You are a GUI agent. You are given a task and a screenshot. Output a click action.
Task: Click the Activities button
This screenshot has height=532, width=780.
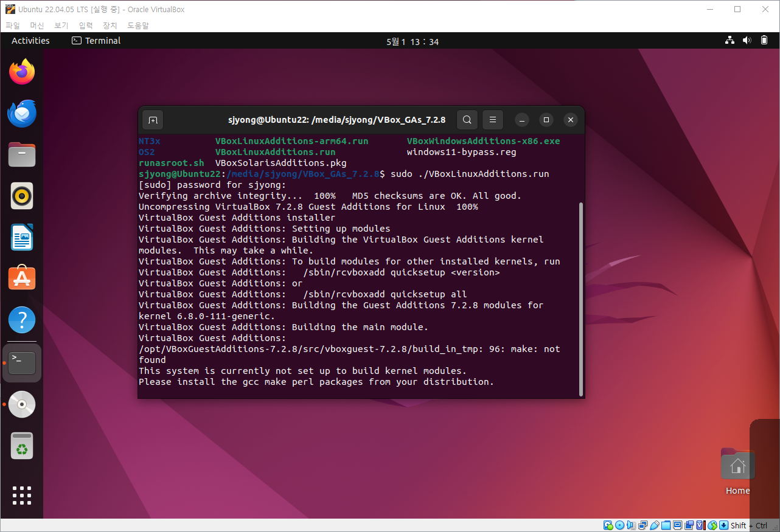tap(30, 41)
